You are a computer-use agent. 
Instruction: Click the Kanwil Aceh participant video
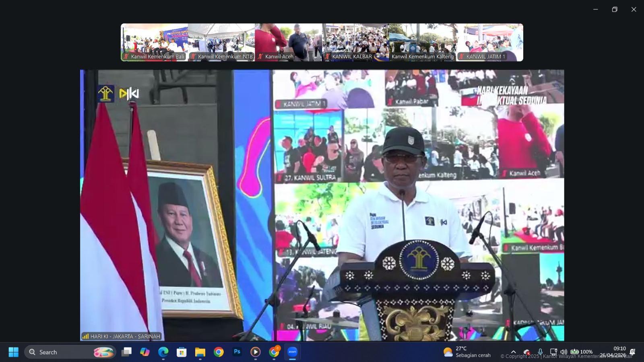[288, 42]
